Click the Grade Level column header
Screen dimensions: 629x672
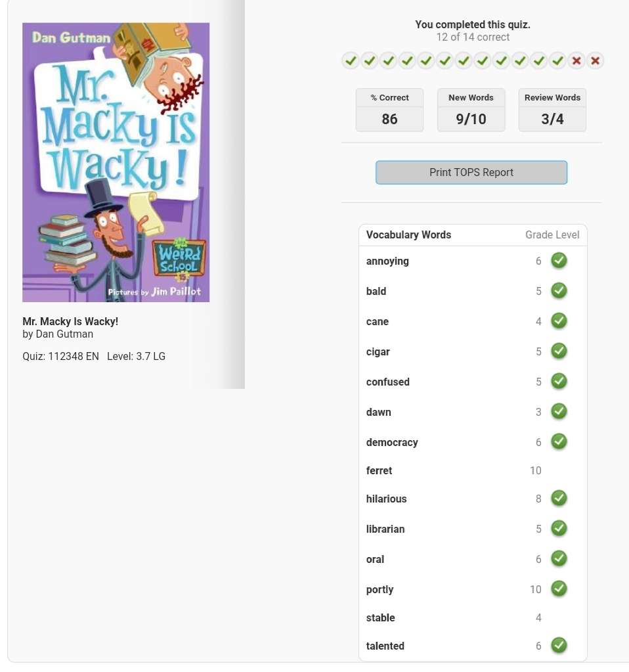click(x=552, y=235)
